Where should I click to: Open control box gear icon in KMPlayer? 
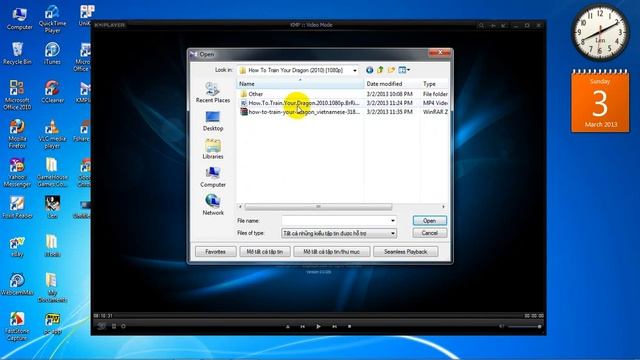tap(123, 326)
